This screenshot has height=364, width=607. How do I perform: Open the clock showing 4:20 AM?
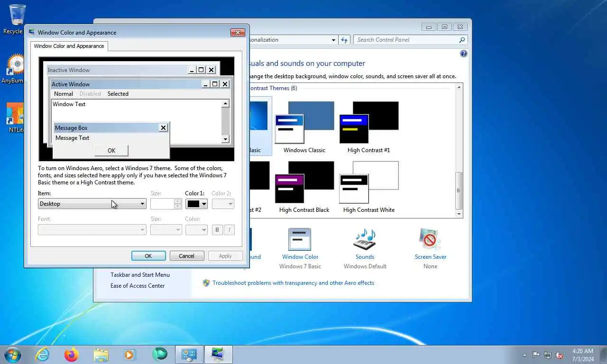click(582, 355)
